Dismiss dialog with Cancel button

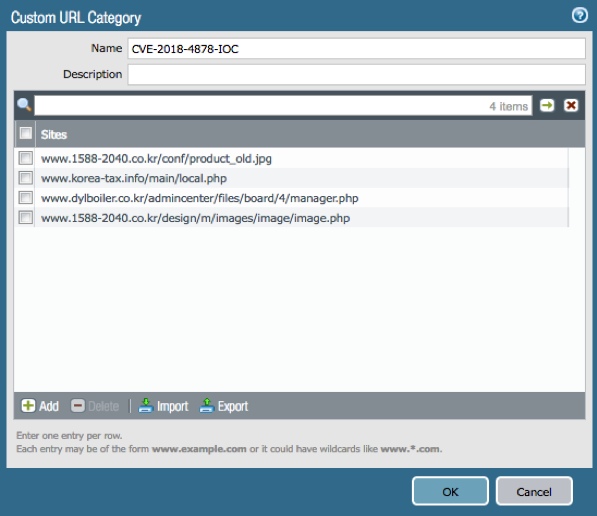tap(534, 491)
